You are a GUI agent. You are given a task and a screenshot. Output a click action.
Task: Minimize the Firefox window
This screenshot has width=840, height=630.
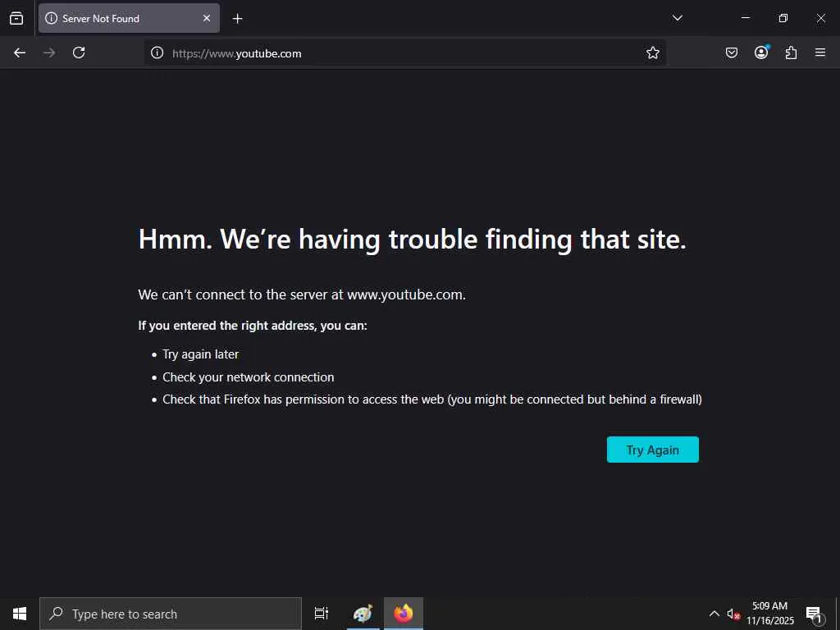tap(745, 18)
